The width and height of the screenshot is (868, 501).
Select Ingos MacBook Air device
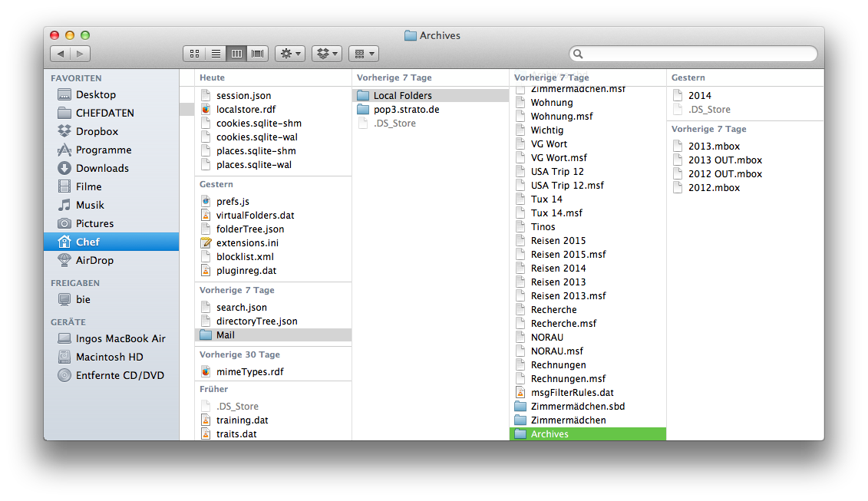[x=120, y=338]
